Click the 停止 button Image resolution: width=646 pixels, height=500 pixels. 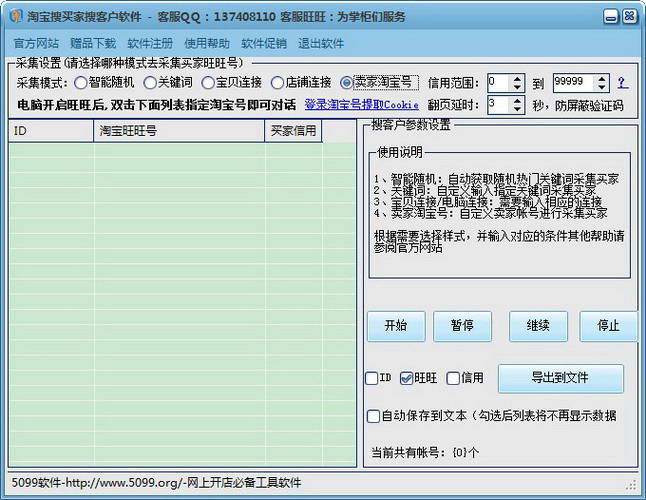coord(609,326)
